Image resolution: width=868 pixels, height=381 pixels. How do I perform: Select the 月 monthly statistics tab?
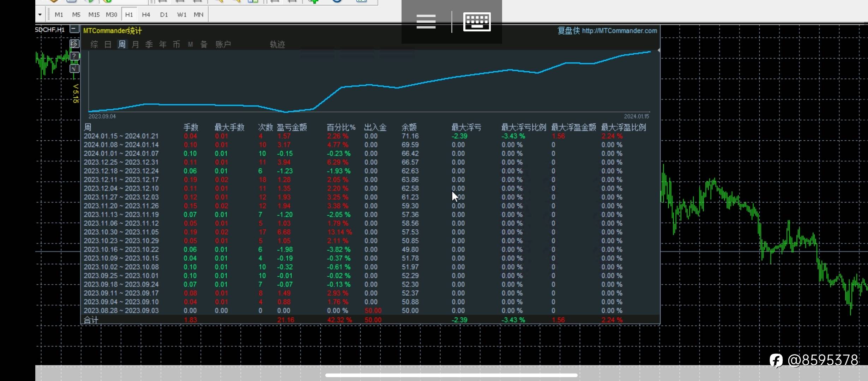pos(135,44)
